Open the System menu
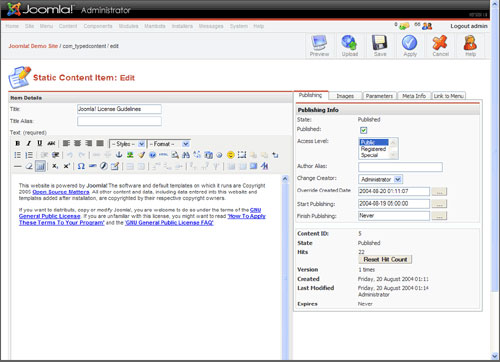This screenshot has height=362, width=500. [x=239, y=26]
